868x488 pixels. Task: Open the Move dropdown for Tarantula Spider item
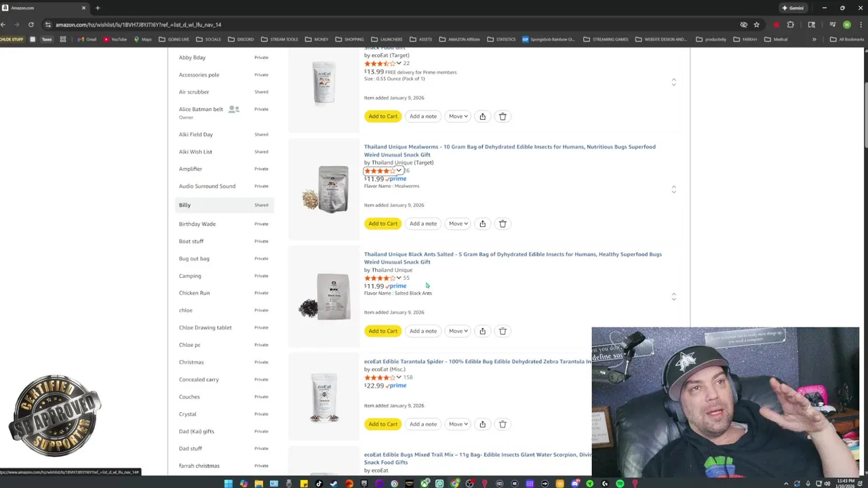pos(458,424)
